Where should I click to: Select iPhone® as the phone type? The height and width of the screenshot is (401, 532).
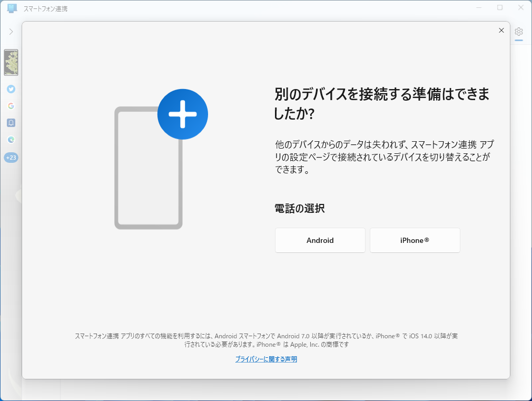[415, 240]
